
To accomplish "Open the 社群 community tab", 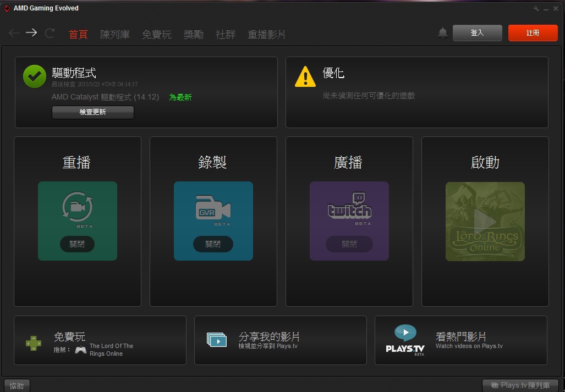I will point(226,34).
